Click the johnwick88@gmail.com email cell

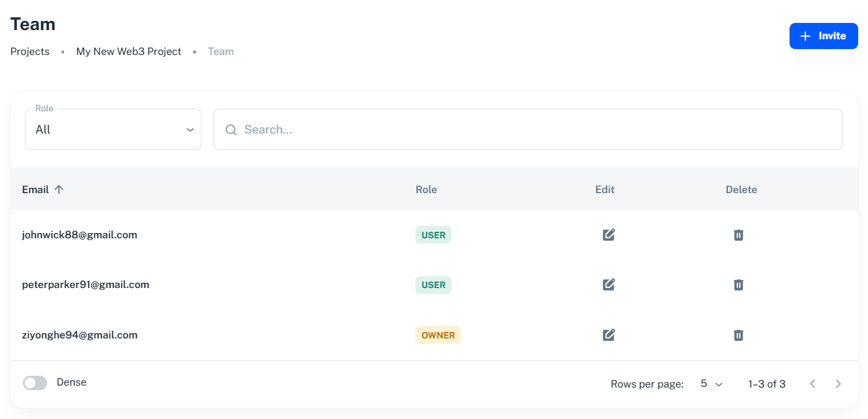[x=80, y=234]
